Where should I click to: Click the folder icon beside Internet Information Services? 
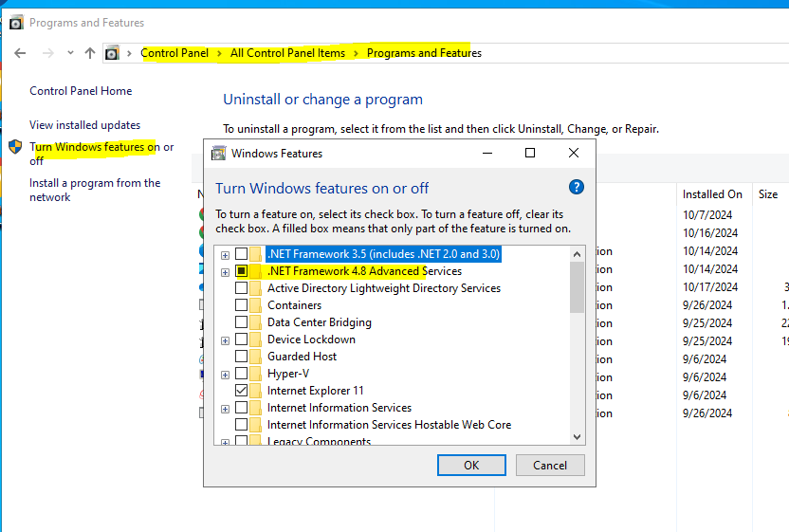point(256,408)
